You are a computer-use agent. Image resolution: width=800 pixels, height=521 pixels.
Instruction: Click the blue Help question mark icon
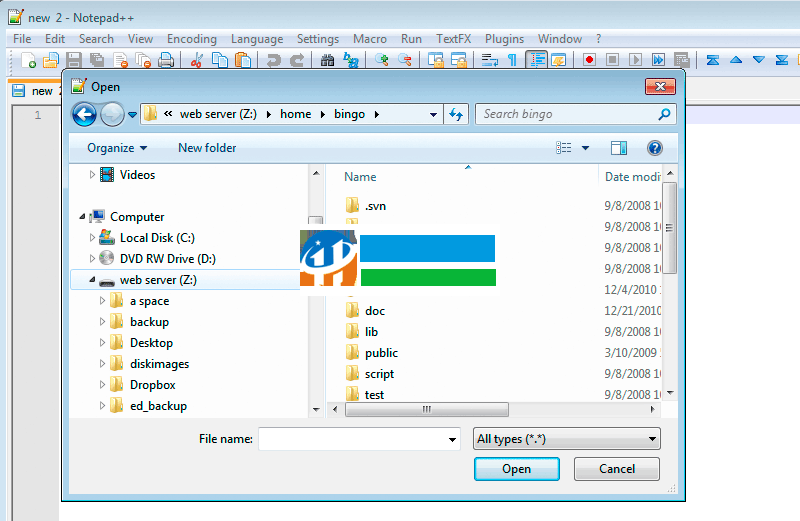(655, 148)
